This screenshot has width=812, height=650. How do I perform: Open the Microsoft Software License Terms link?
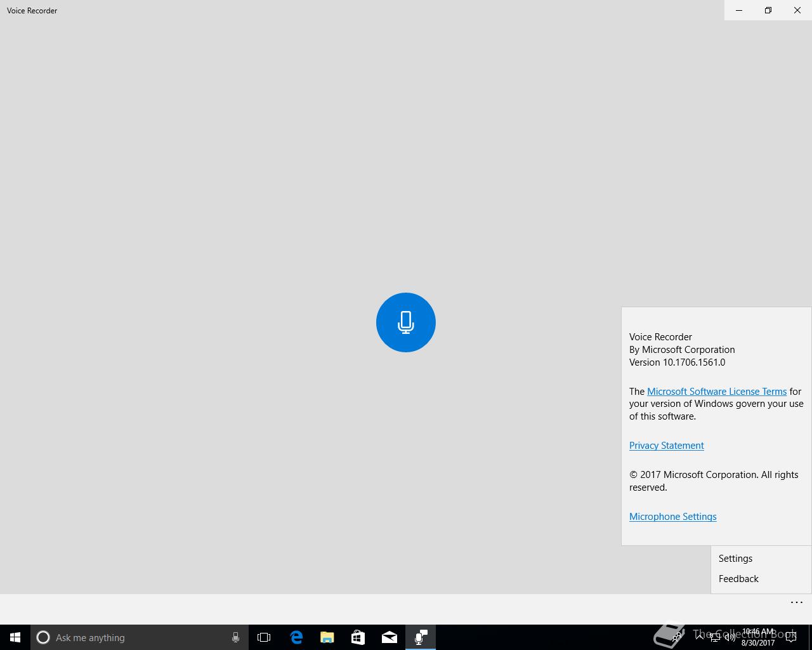tap(717, 392)
